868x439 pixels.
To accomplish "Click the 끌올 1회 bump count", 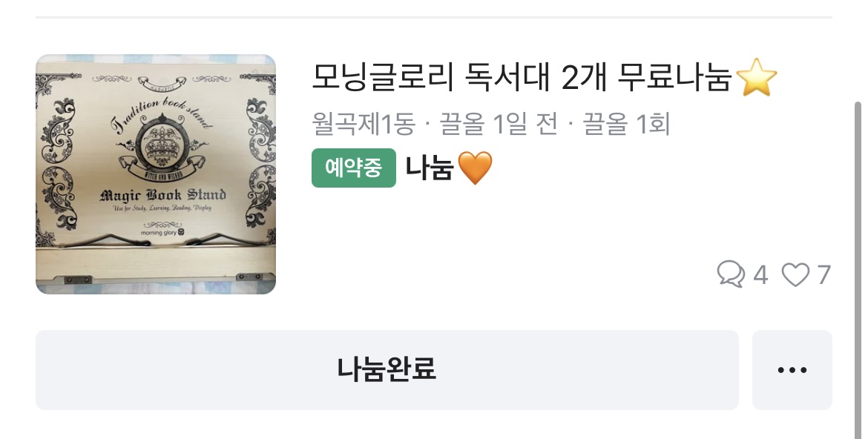I will click(625, 123).
